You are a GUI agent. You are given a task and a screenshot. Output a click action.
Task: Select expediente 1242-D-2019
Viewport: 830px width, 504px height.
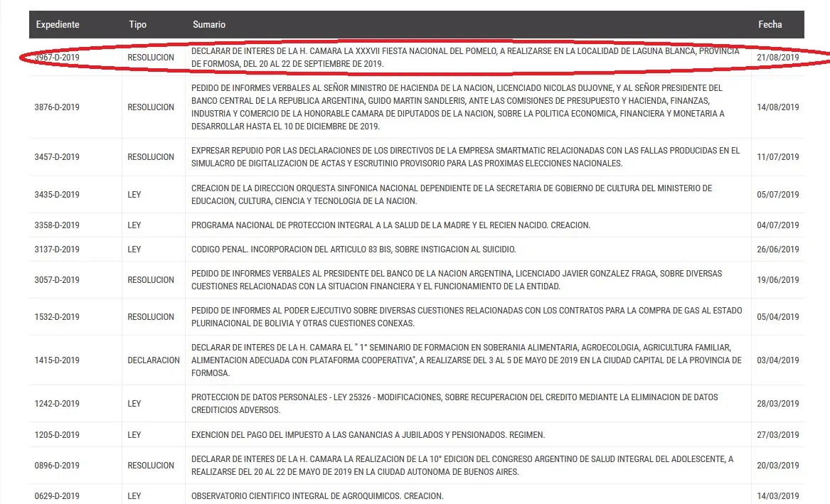pos(57,404)
